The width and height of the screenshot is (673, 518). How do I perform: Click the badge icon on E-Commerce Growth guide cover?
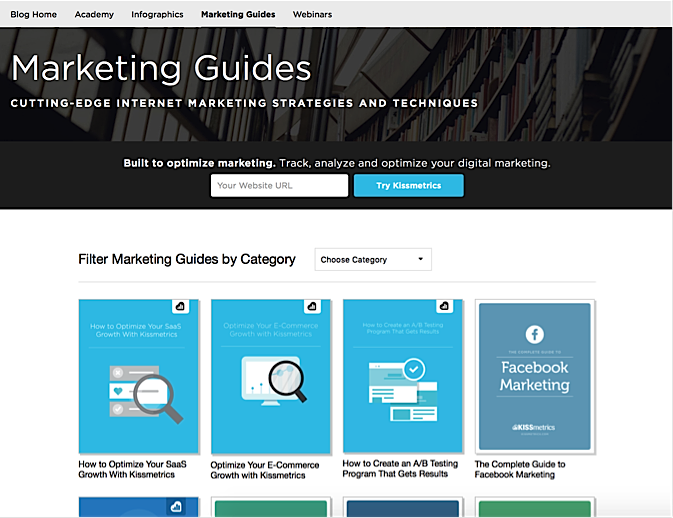coord(312,306)
